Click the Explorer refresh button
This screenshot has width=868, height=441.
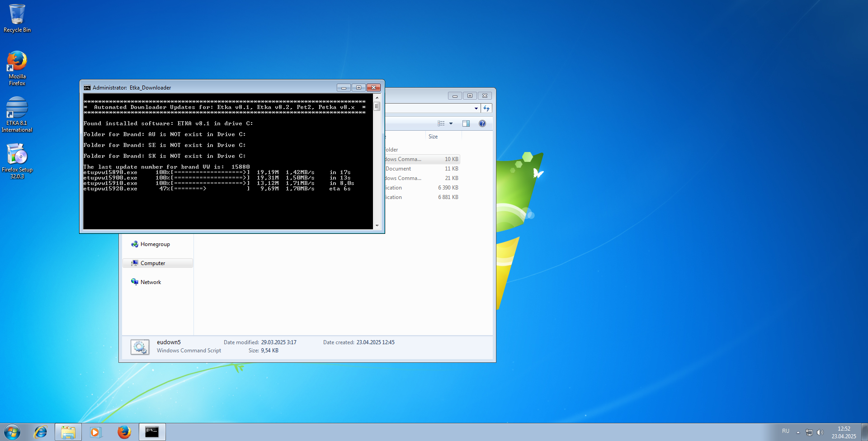pyautogui.click(x=486, y=109)
